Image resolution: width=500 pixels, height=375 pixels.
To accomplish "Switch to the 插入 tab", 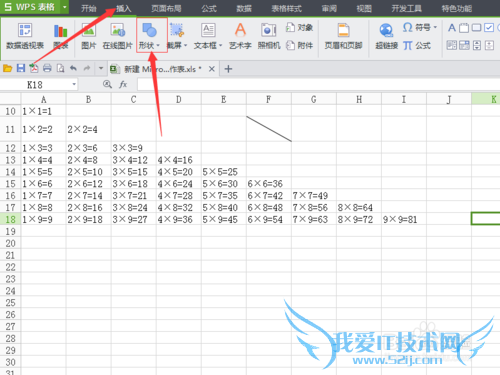I will click(123, 8).
